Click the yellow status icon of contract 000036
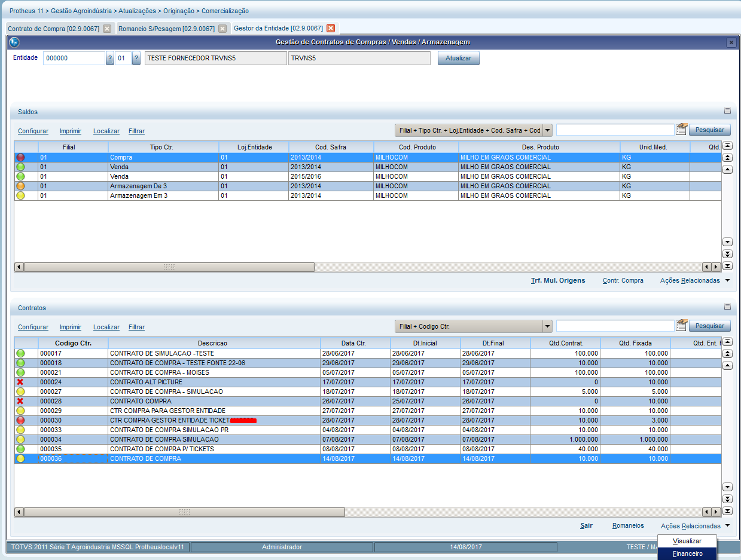 [x=20, y=458]
